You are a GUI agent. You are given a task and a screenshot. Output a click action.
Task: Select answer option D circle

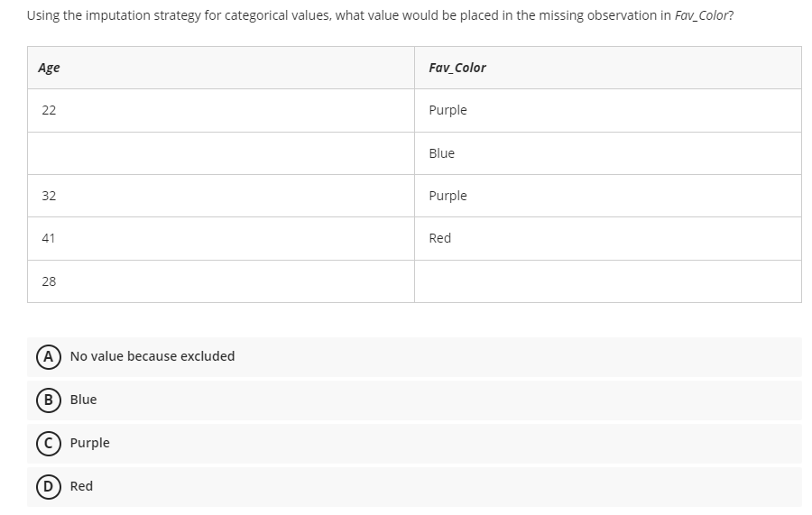[x=48, y=486]
